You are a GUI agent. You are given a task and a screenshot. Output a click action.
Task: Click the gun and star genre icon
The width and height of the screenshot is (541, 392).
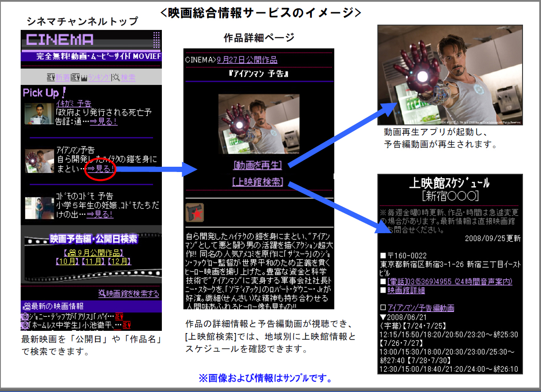click(194, 213)
